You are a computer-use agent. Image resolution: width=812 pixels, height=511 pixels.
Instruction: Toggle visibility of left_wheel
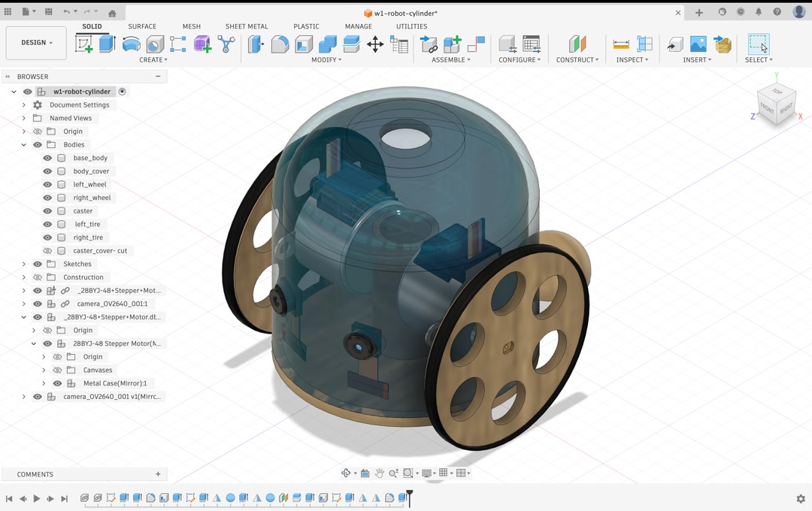click(47, 184)
